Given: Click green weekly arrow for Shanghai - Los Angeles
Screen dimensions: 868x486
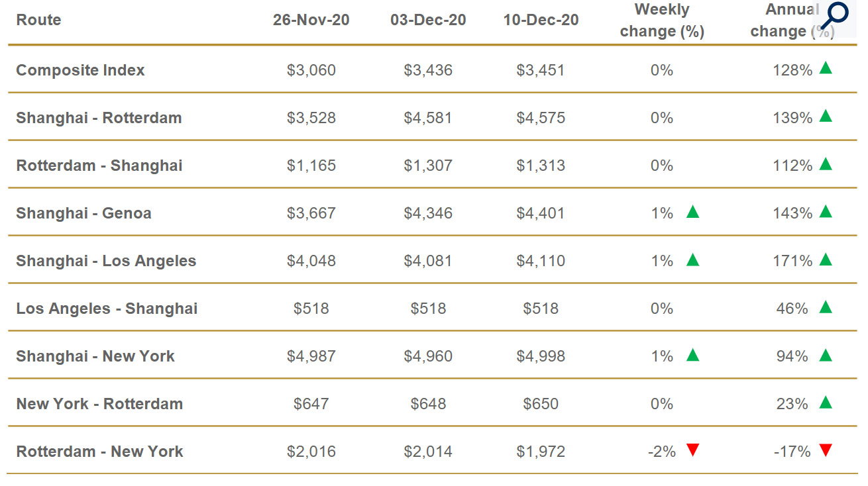Looking at the screenshot, I should click(692, 260).
